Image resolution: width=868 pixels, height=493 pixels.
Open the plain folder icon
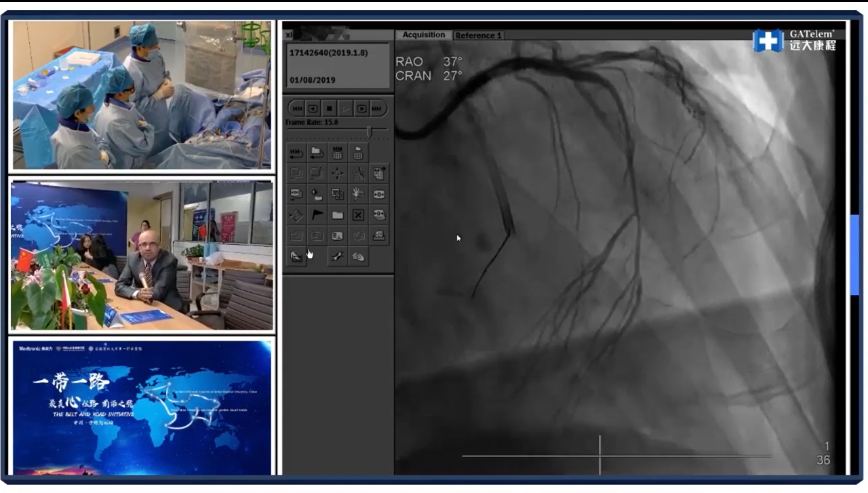pos(338,215)
